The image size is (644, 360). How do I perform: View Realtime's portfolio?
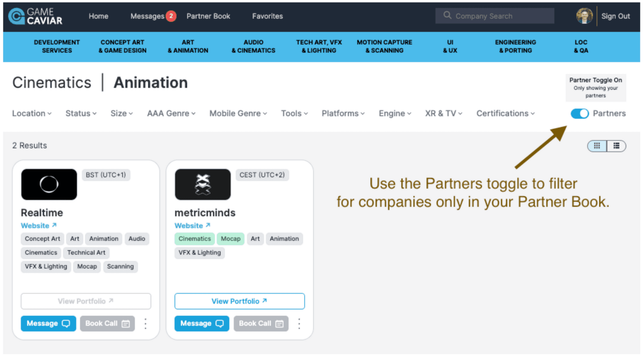(86, 301)
